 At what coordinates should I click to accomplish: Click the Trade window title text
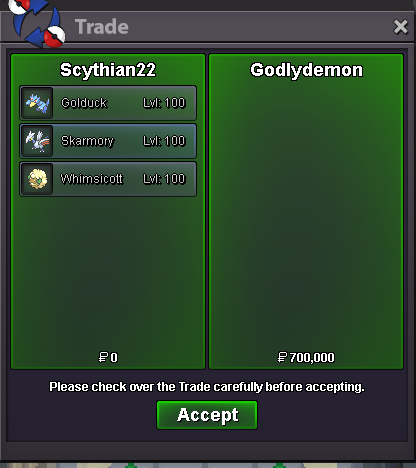pos(102,27)
